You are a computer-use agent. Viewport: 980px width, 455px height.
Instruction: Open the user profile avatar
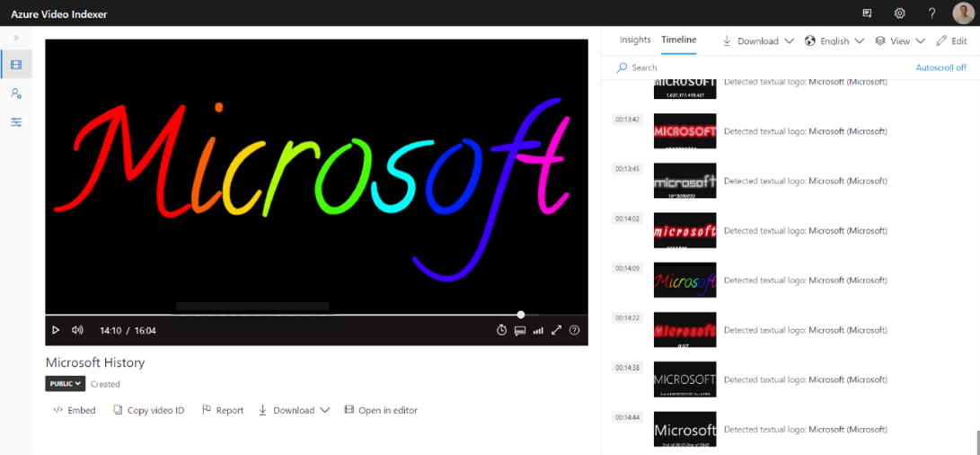pos(963,13)
